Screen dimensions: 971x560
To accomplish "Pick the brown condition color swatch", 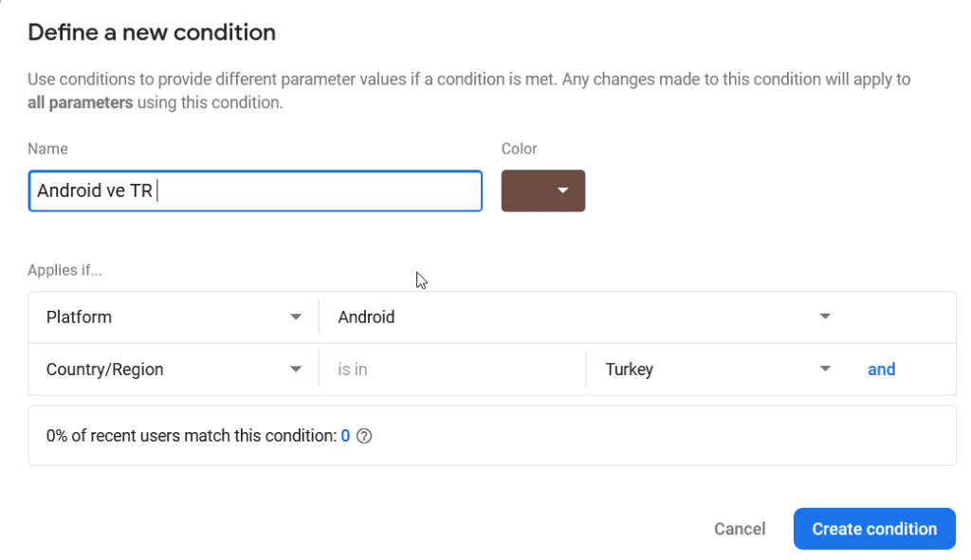I will [x=543, y=190].
